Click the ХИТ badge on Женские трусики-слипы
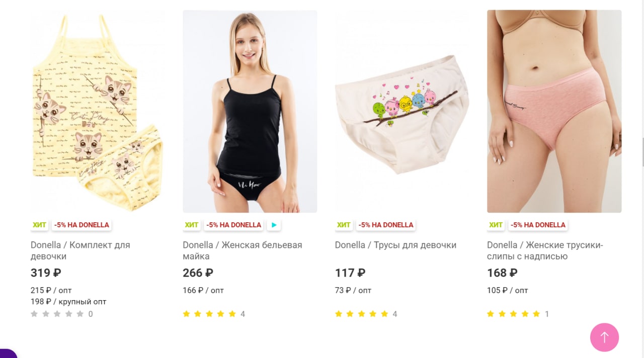This screenshot has height=358, width=644. click(496, 225)
